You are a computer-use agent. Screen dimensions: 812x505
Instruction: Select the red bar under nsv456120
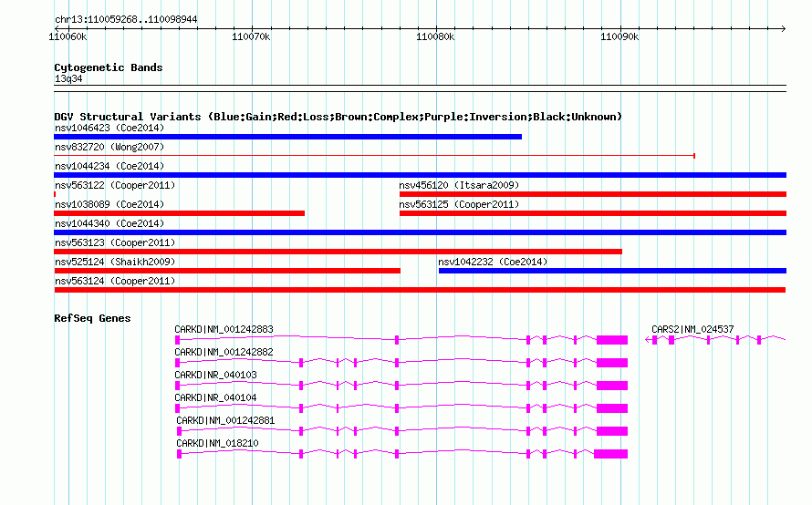tap(593, 194)
